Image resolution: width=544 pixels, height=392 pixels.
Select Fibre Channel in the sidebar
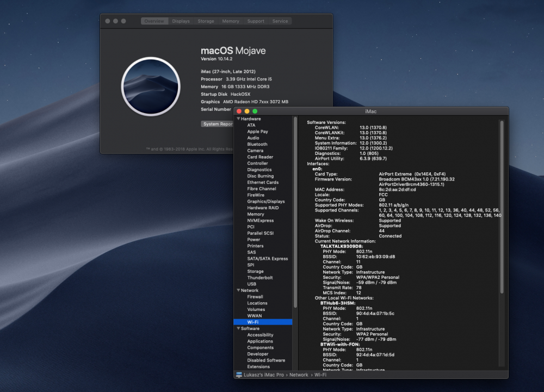(262, 189)
